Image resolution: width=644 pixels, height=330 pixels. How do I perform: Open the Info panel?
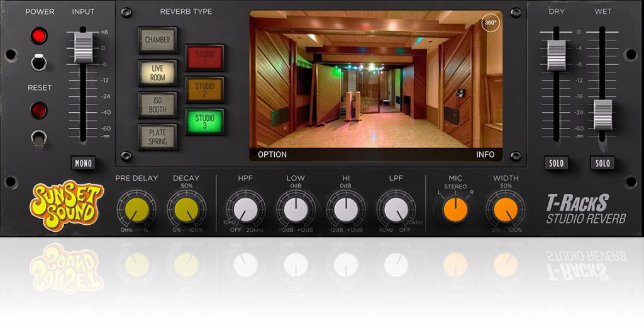tap(485, 154)
